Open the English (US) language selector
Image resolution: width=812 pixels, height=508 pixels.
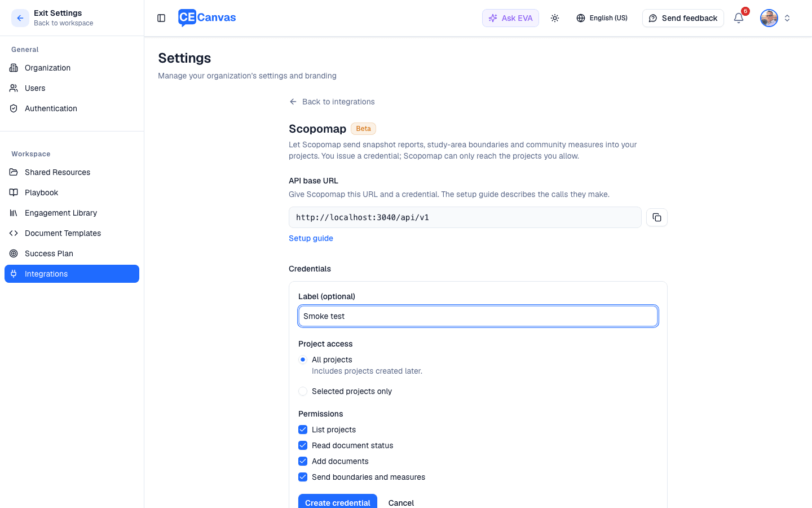602,18
